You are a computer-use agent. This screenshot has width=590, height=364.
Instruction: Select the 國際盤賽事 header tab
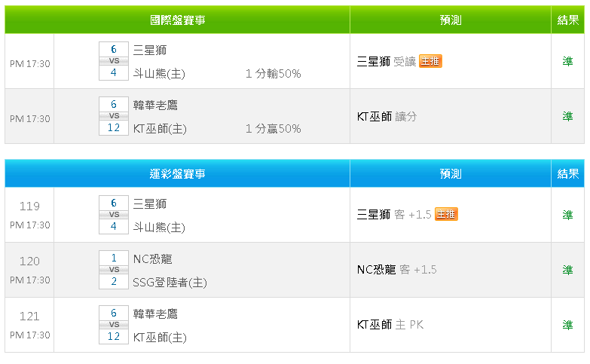click(x=177, y=20)
